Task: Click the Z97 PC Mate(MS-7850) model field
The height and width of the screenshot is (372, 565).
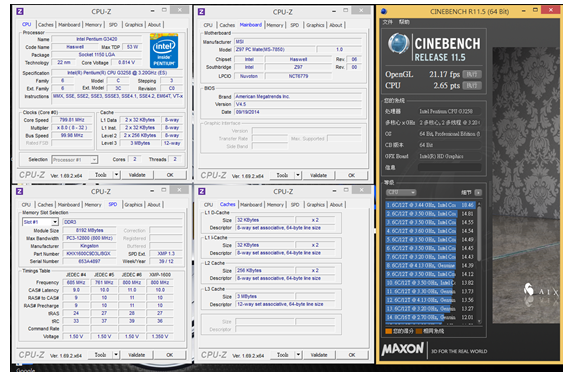Action: coord(274,49)
